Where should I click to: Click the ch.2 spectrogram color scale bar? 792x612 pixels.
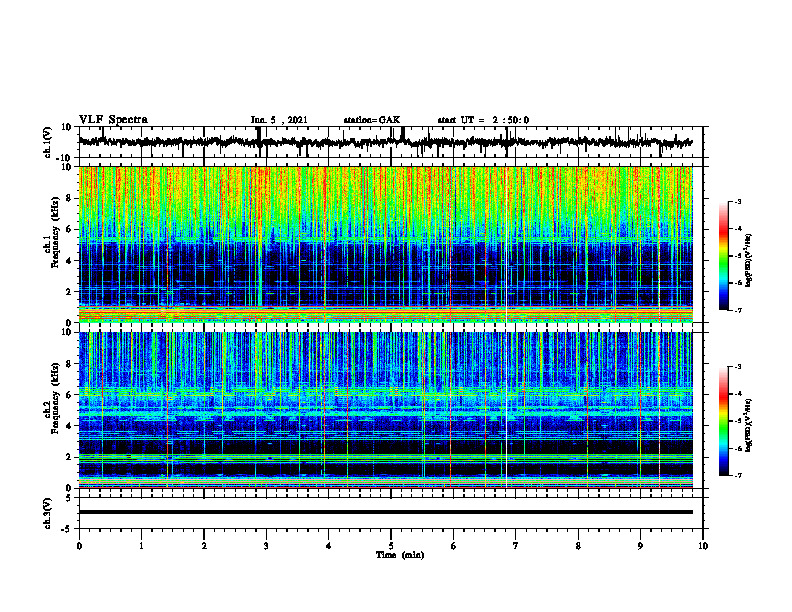tap(724, 421)
